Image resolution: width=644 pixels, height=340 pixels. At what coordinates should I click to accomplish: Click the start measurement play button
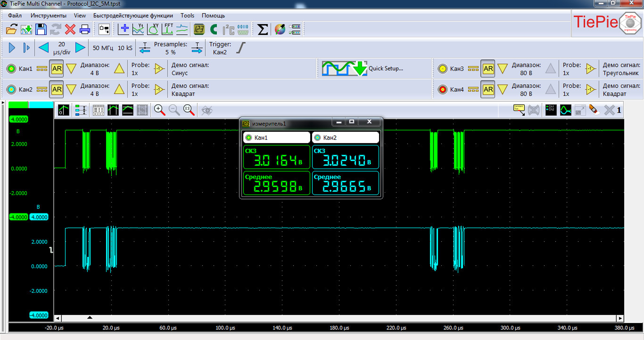12,48
